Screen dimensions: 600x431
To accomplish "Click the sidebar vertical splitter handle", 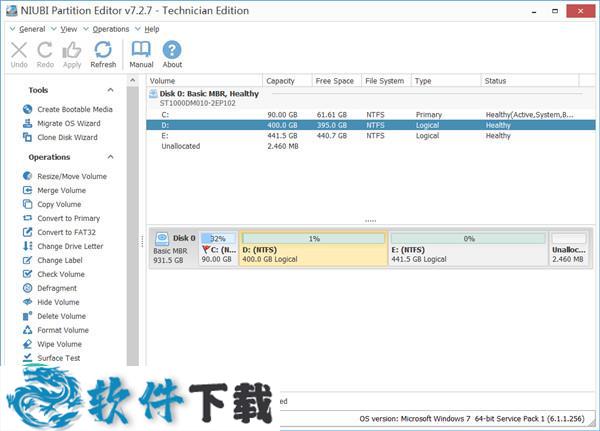I will click(142, 241).
